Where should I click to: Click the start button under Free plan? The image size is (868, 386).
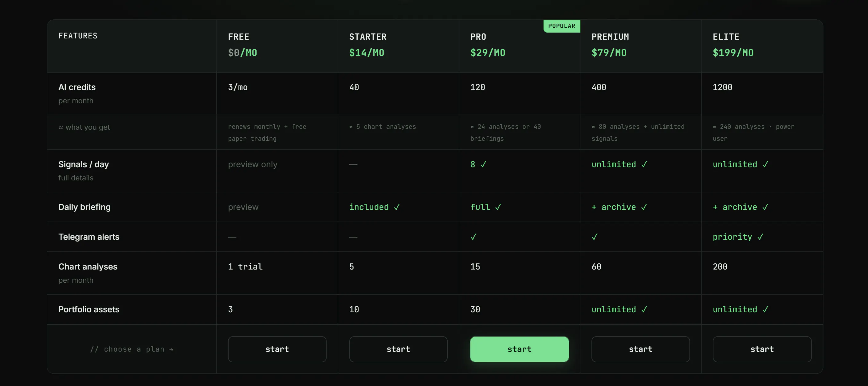click(x=277, y=349)
